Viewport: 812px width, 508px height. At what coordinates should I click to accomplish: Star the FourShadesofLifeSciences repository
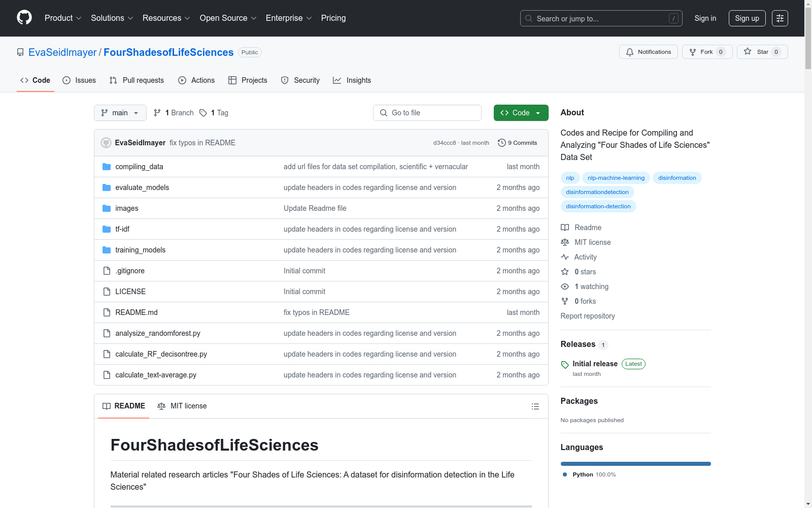762,52
